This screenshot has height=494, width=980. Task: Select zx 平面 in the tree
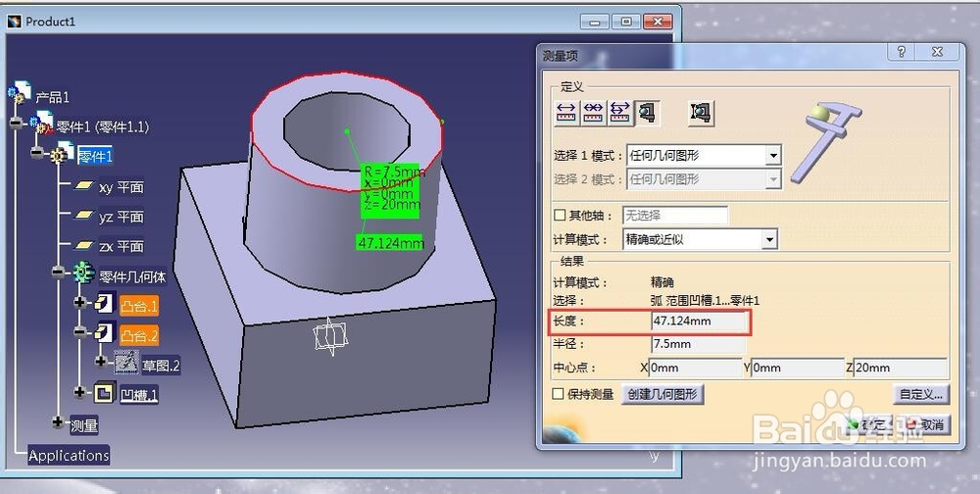coord(122,246)
